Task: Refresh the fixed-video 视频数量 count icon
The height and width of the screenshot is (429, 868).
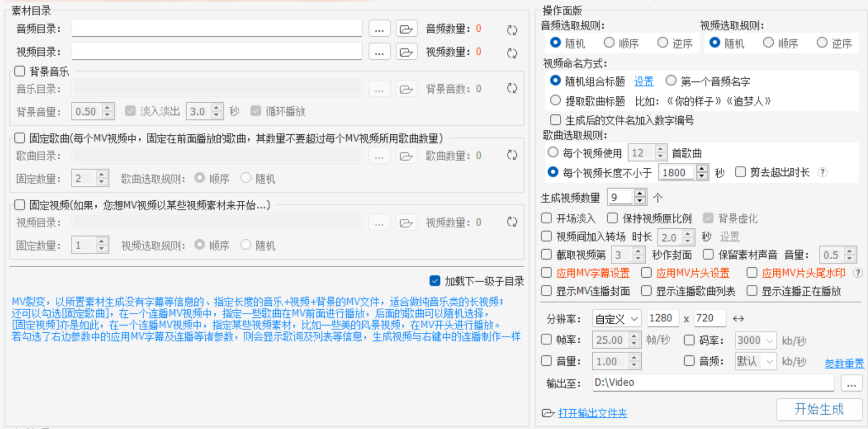Action: 512,222
